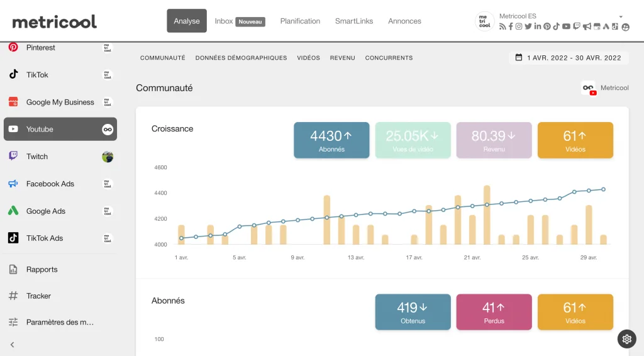Viewport: 644px width, 356px height.
Task: Click the metricool badge beside Pinterest
Action: [108, 48]
